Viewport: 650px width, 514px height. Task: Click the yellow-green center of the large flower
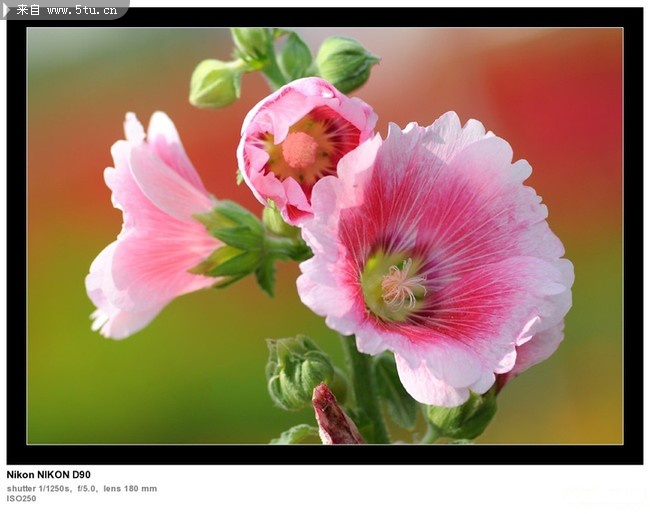click(395, 286)
